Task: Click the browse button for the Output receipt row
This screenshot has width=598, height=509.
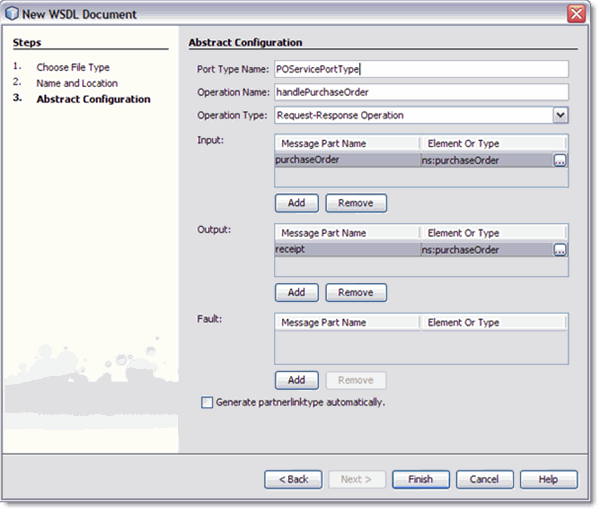Action: (x=559, y=250)
